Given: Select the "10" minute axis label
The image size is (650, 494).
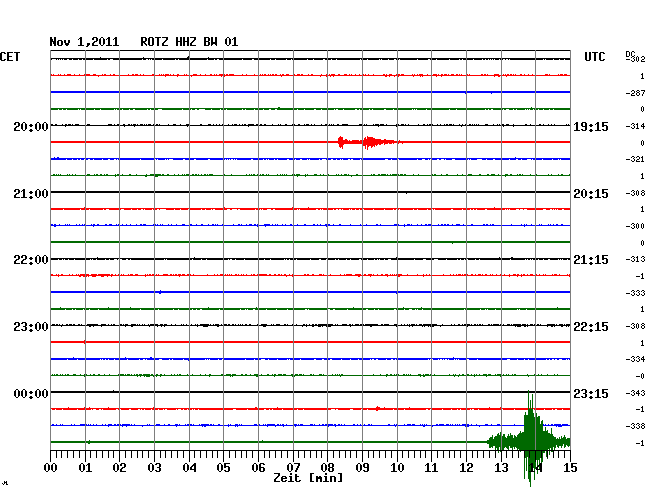Looking at the screenshot, I should [x=397, y=468].
